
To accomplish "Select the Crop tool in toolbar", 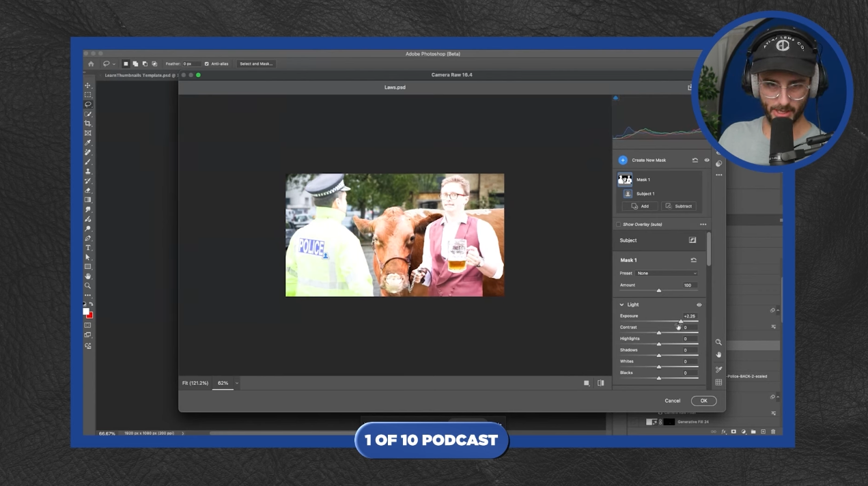I will coord(87,124).
